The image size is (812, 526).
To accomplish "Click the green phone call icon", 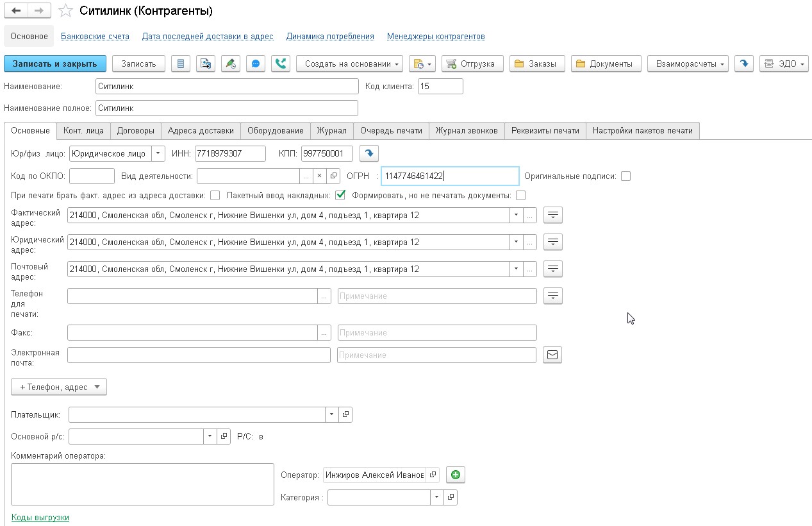I will tap(281, 64).
